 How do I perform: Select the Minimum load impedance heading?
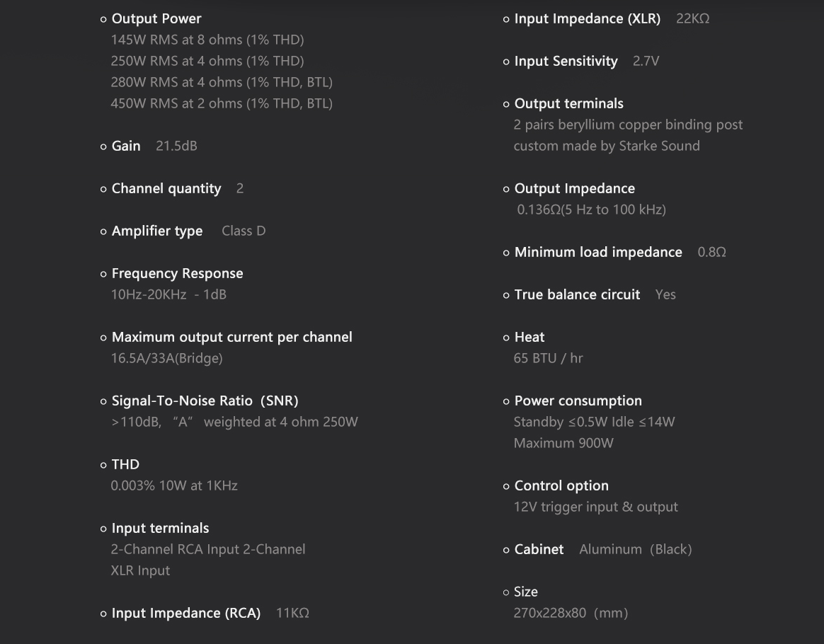[598, 252]
